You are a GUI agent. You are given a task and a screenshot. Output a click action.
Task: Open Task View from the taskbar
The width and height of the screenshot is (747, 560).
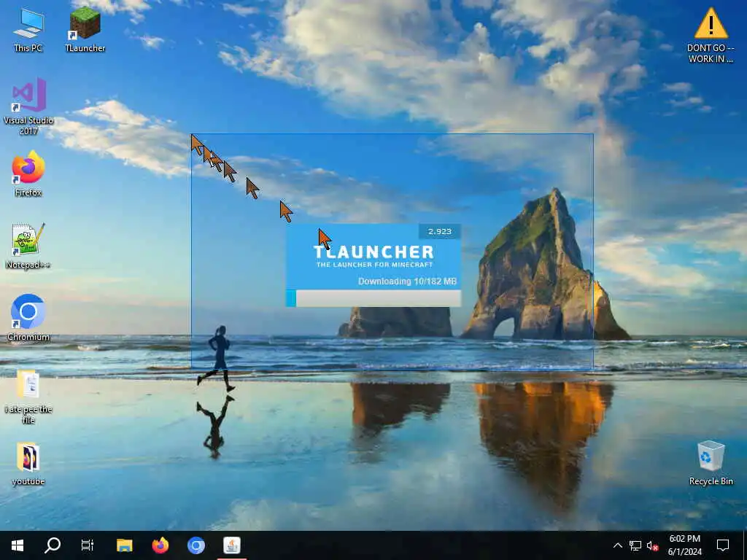coord(88,545)
